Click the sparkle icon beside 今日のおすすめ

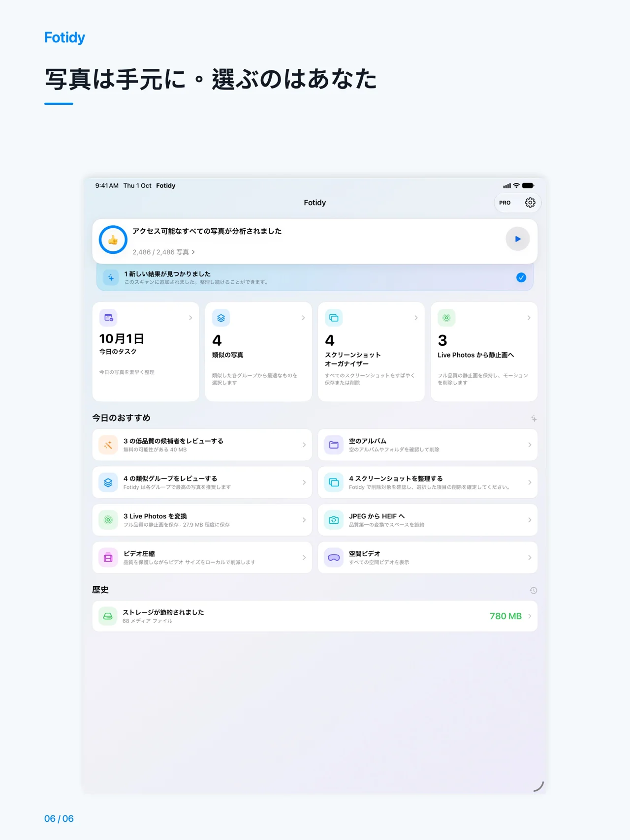point(534,419)
